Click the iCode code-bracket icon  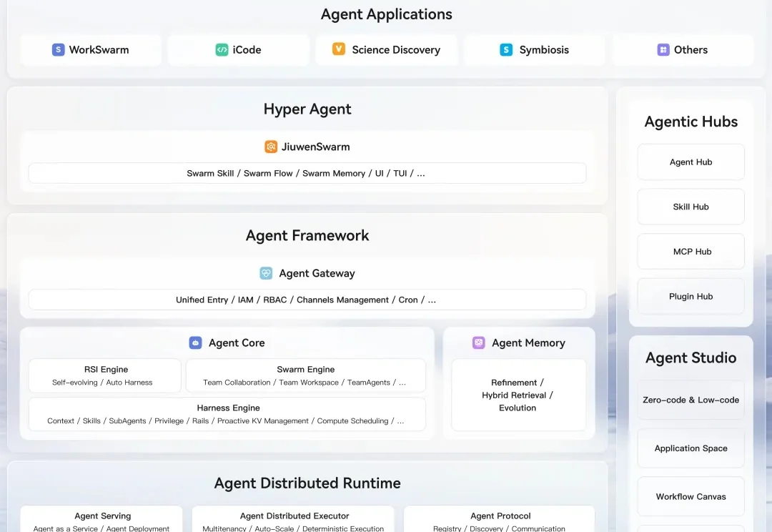coord(222,50)
